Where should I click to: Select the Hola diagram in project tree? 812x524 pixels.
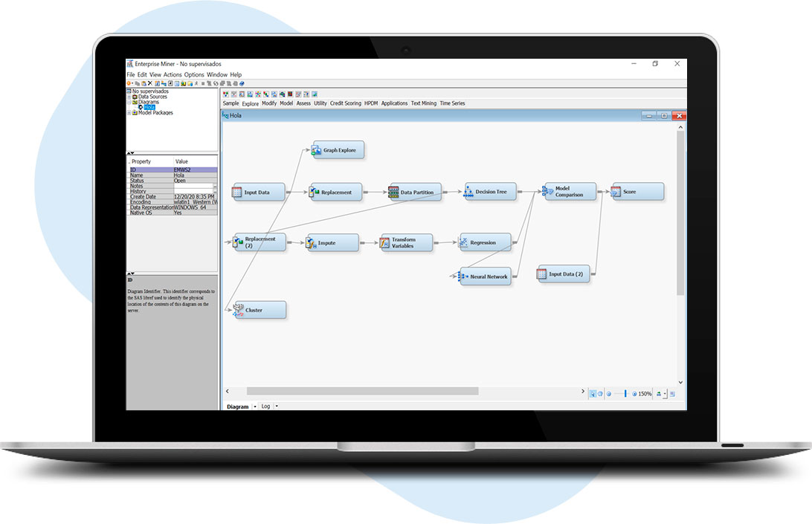click(149, 107)
